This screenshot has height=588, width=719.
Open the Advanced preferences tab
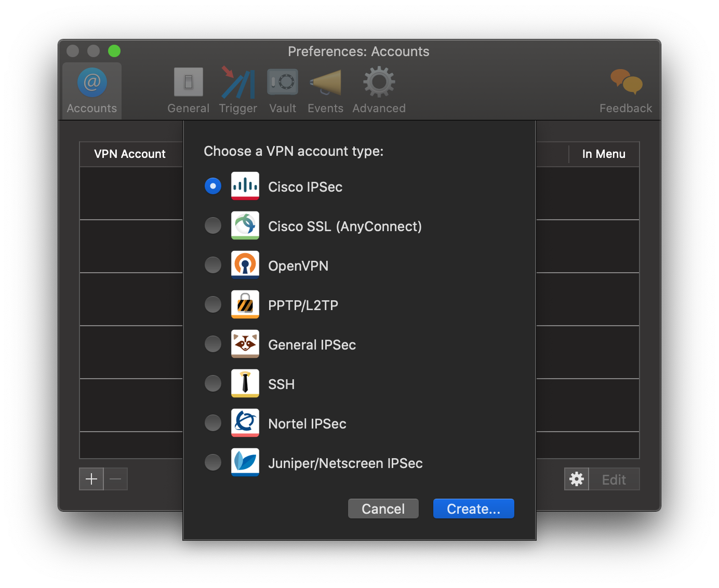point(379,91)
